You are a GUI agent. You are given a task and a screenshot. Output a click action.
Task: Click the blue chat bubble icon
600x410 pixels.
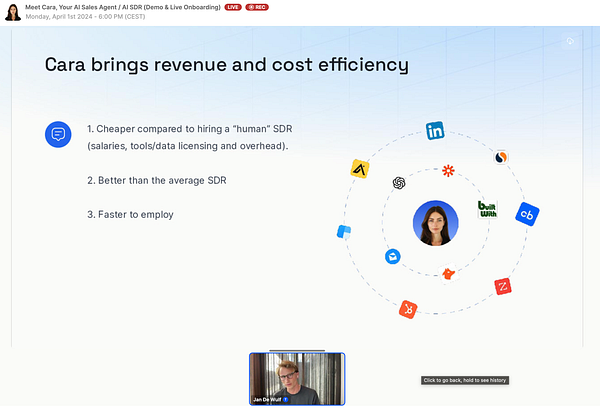coord(58,134)
